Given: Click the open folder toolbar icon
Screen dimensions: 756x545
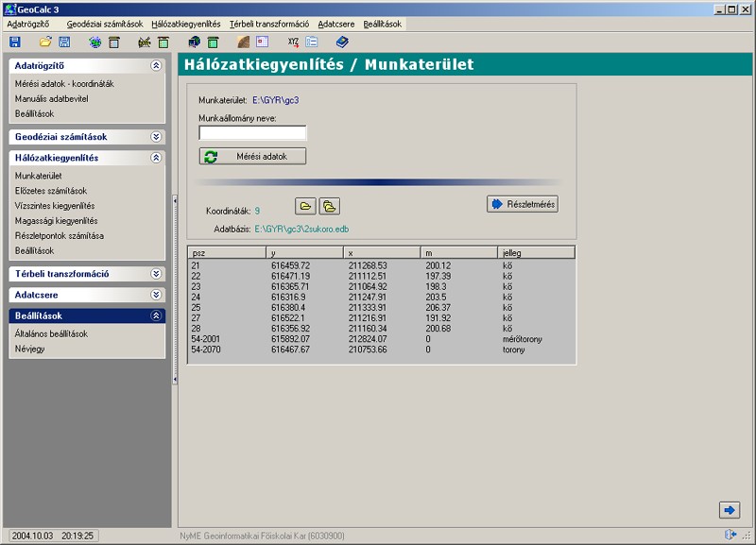Looking at the screenshot, I should [x=45, y=43].
